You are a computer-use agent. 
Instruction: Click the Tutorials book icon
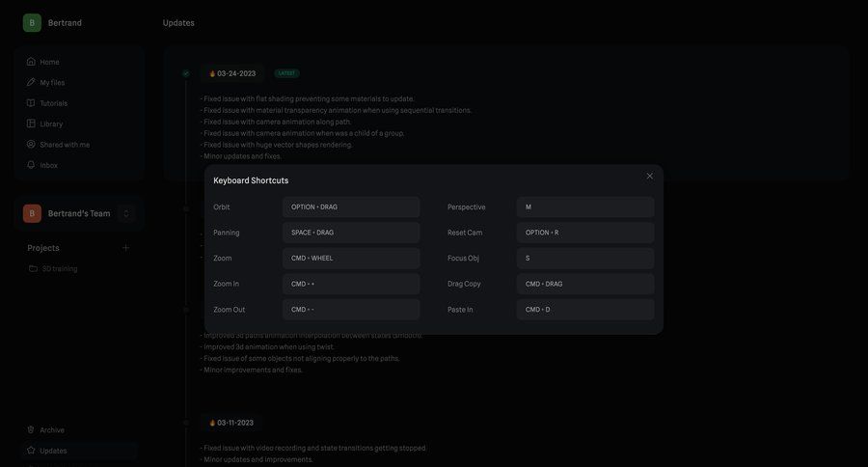click(x=31, y=103)
